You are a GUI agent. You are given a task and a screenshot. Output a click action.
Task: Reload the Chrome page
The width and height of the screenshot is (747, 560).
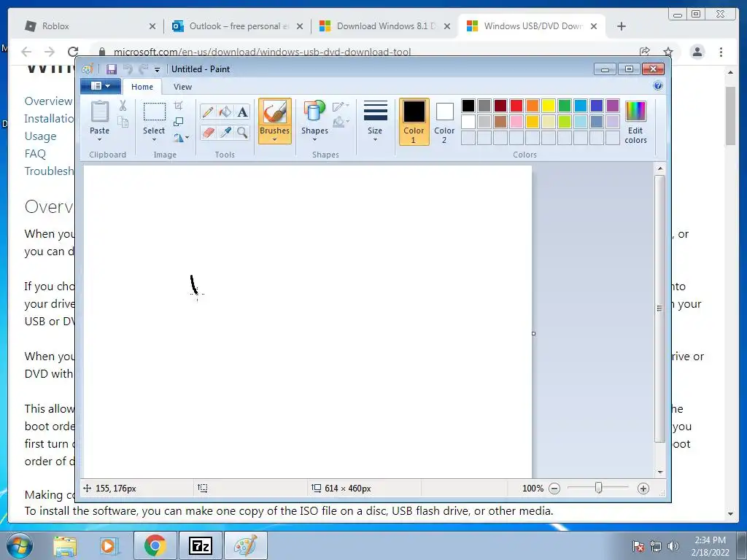click(x=73, y=52)
